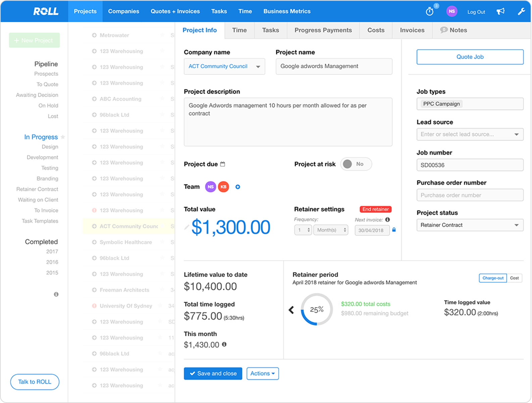The height and width of the screenshot is (403, 532).
Task: Go to previous retainer period arrow
Action: point(291,310)
